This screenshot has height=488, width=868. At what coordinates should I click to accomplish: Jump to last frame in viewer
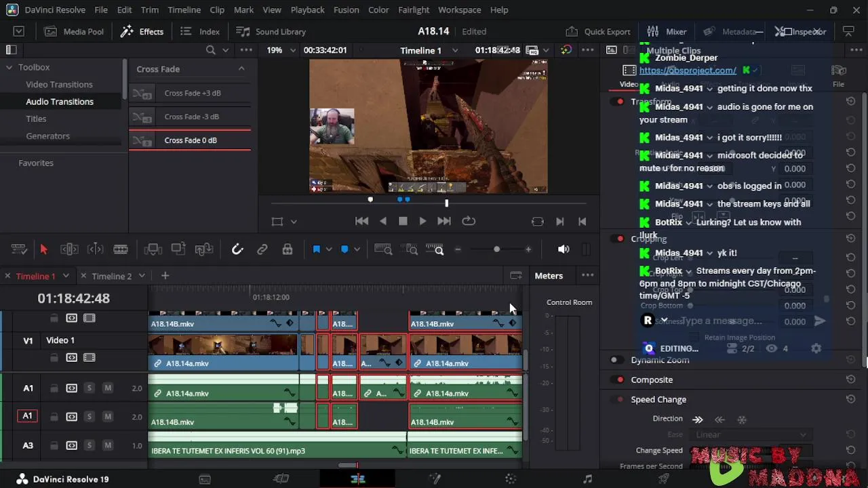[444, 221]
